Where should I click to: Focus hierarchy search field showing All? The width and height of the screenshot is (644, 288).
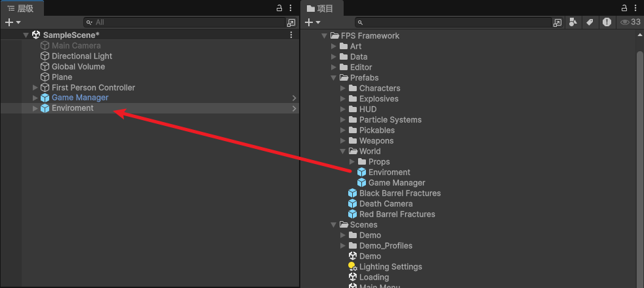point(184,22)
